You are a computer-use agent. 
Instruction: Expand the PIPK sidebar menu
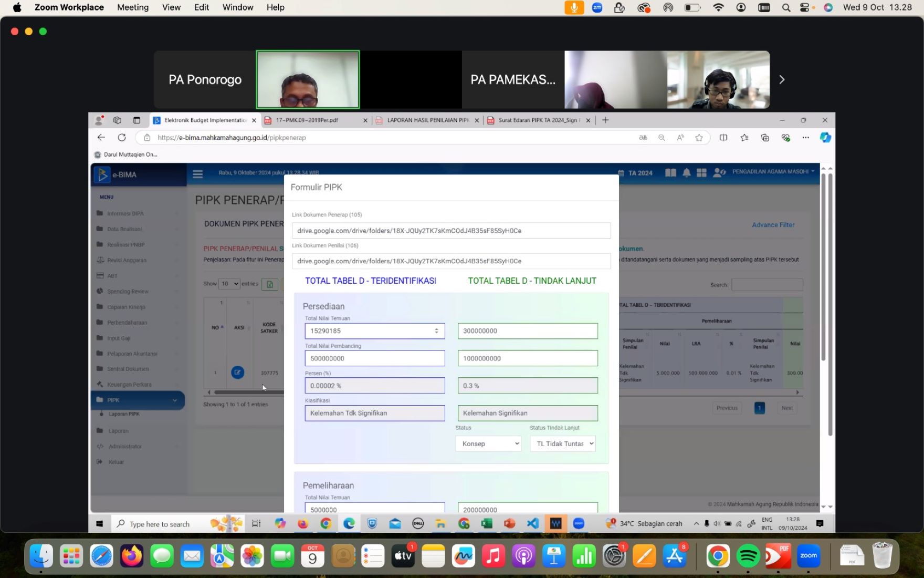(x=138, y=400)
